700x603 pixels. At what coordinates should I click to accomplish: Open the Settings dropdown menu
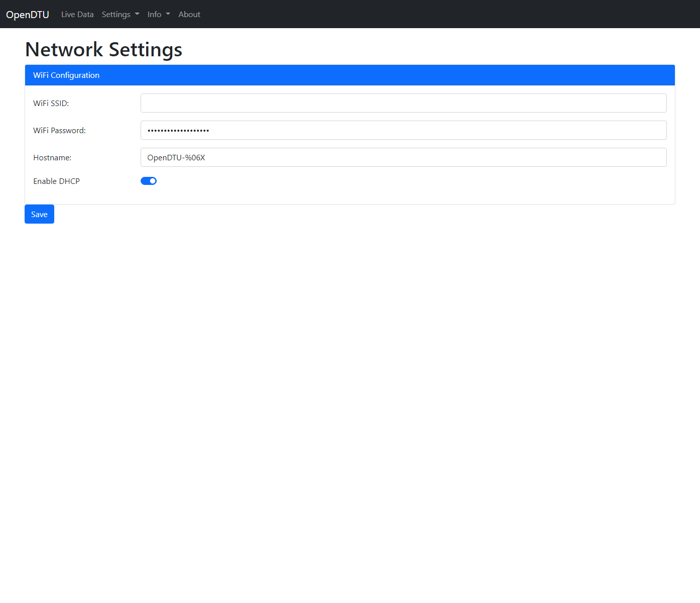[120, 15]
